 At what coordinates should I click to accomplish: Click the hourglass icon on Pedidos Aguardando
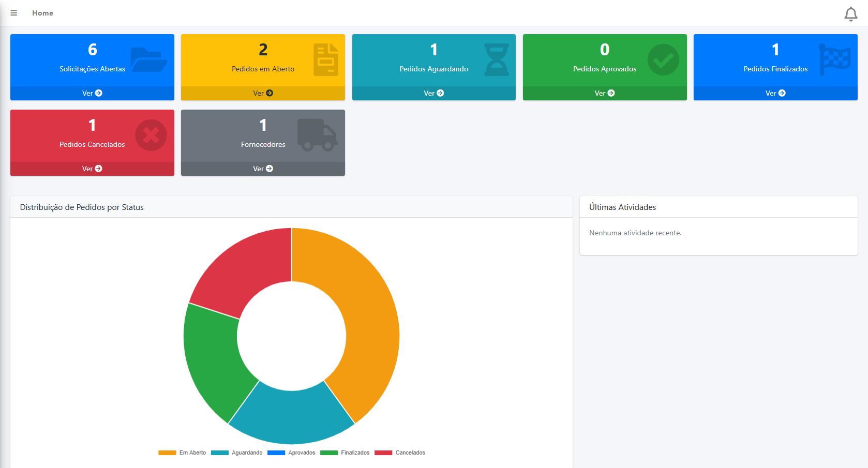[497, 60]
